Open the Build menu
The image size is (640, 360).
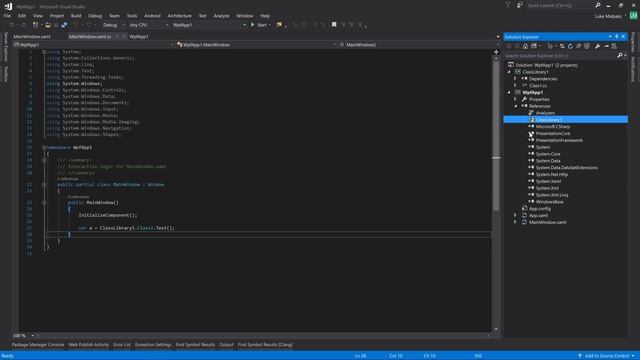point(76,16)
